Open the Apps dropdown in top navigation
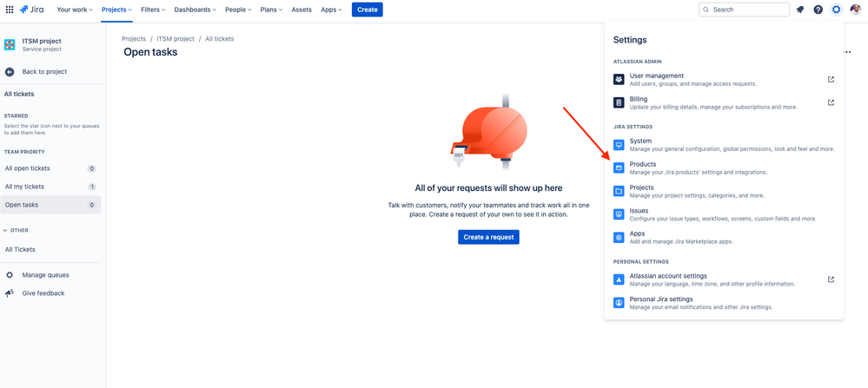The height and width of the screenshot is (388, 868). [x=331, y=10]
